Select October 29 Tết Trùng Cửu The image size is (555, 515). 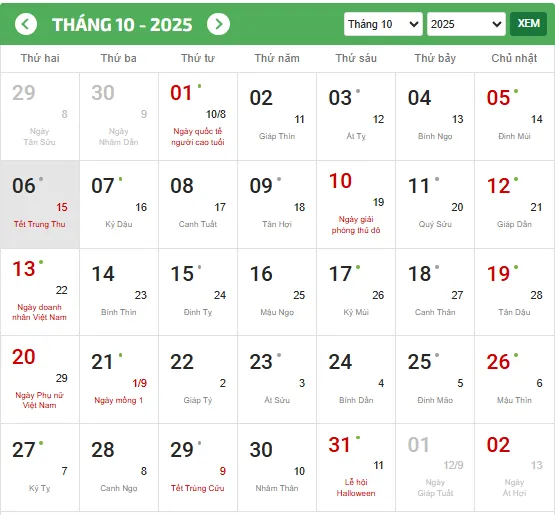198,467
